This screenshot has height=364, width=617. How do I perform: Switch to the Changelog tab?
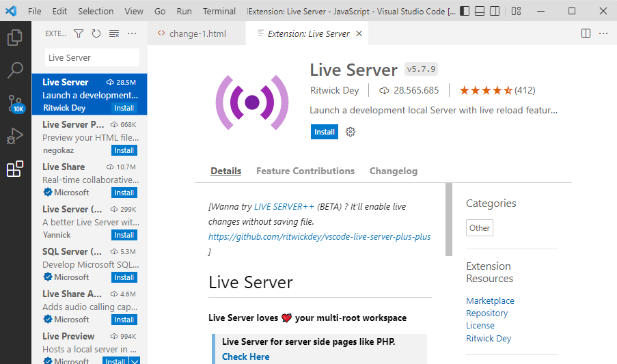click(394, 171)
